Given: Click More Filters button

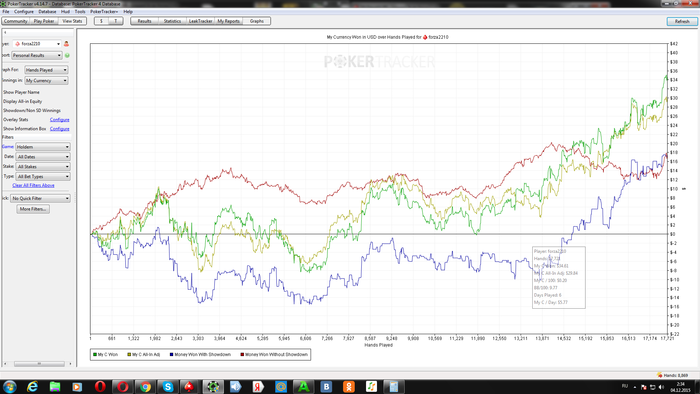Looking at the screenshot, I should tap(33, 209).
